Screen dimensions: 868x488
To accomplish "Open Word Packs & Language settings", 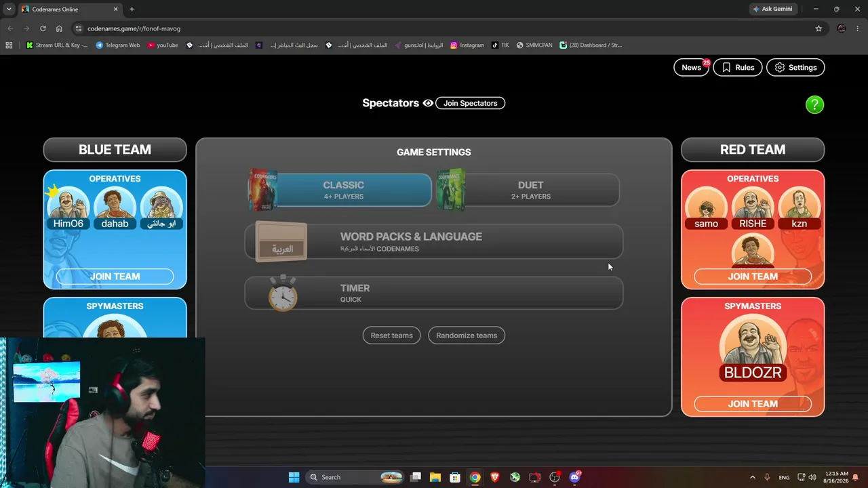I will [434, 242].
